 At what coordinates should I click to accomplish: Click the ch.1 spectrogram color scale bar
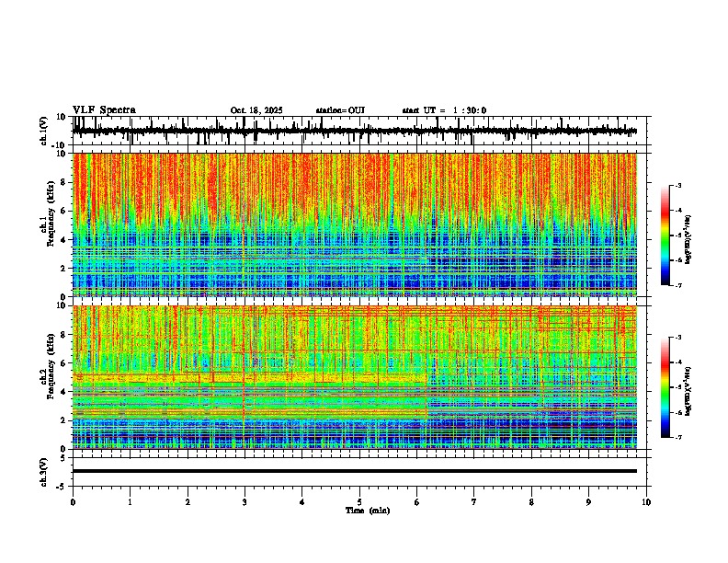point(665,236)
